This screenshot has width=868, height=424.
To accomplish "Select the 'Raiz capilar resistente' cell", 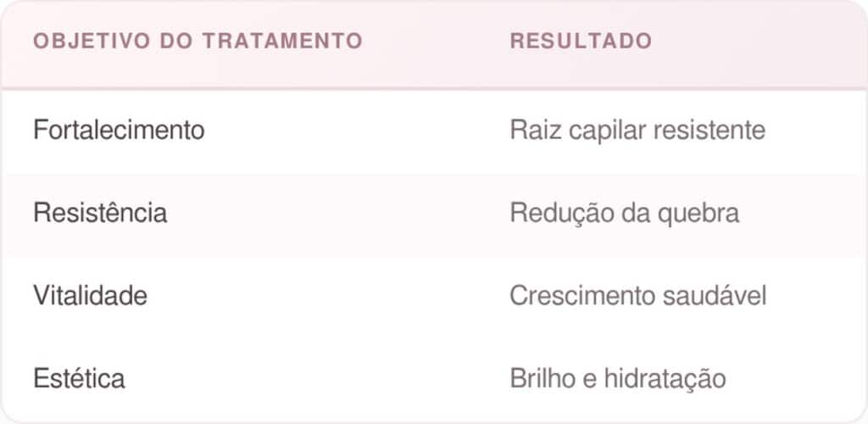I will (x=637, y=131).
